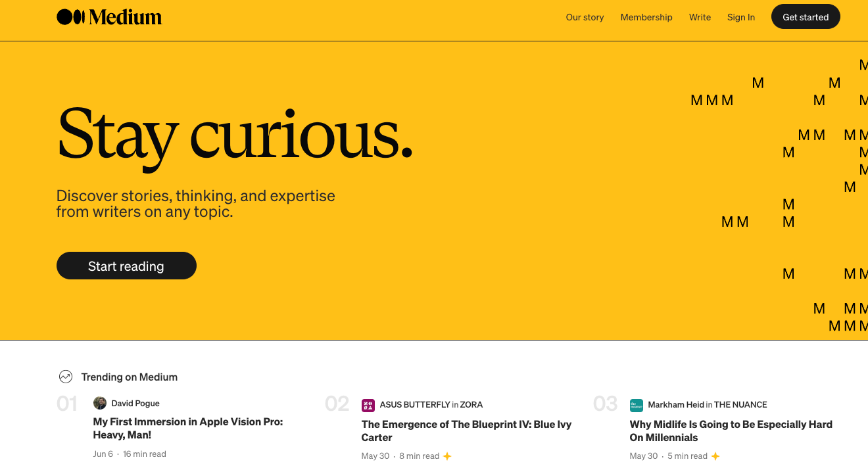Open 'The Emergence of The Blueprint IV' article
Viewport: 868px width, 472px height.
pos(466,431)
